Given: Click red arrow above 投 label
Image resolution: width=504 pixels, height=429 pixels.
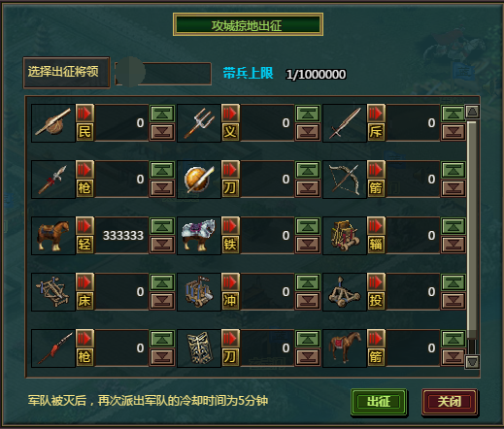Looking at the screenshot, I should coord(376,282).
